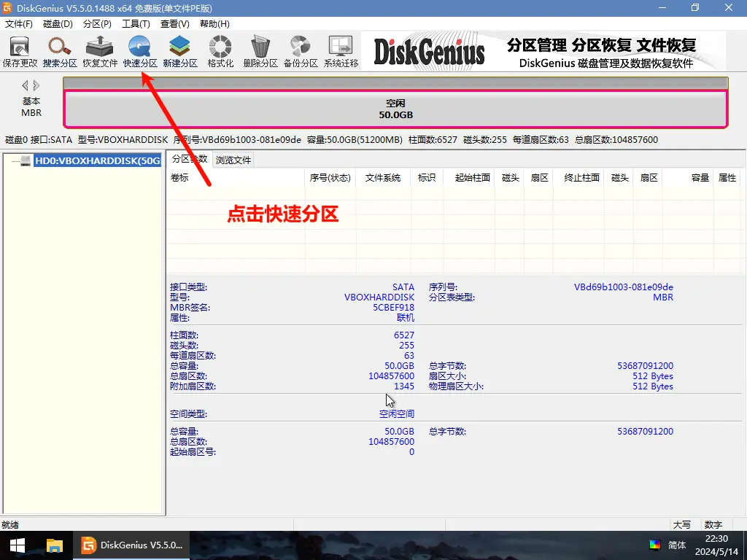Click the 空闲空间 space type value

[x=396, y=414]
